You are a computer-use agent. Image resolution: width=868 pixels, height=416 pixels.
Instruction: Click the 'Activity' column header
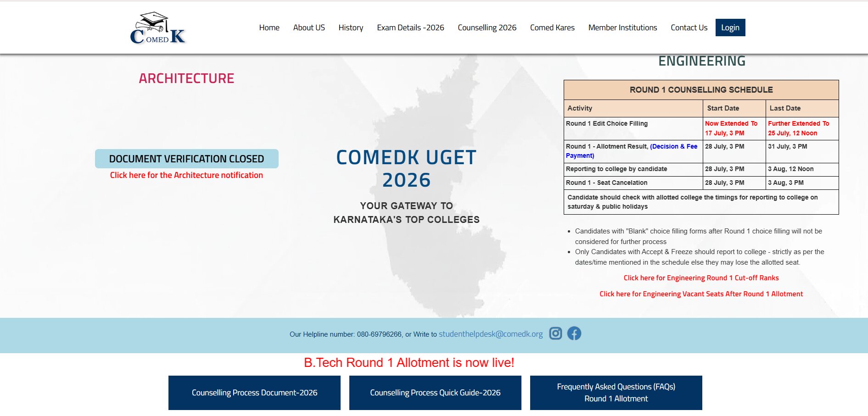click(633, 108)
